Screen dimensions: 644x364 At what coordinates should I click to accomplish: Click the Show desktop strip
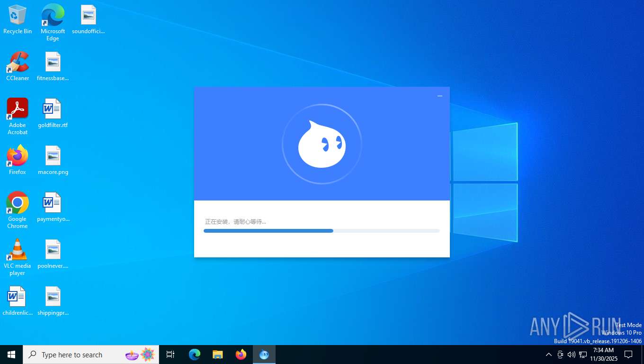[x=642, y=355]
